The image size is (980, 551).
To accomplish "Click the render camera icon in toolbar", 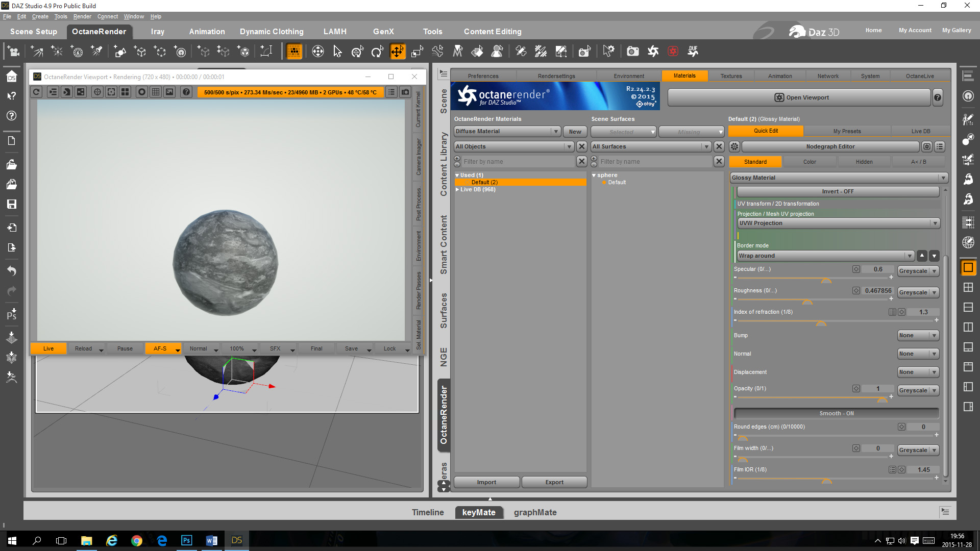I will 632,51.
